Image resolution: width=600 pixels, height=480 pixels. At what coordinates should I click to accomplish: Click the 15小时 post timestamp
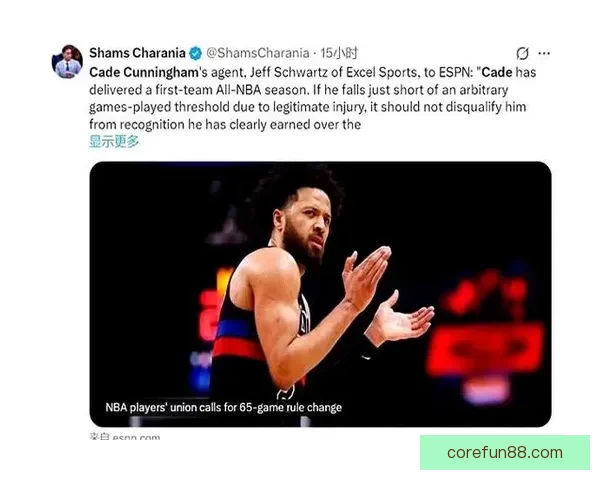(339, 53)
